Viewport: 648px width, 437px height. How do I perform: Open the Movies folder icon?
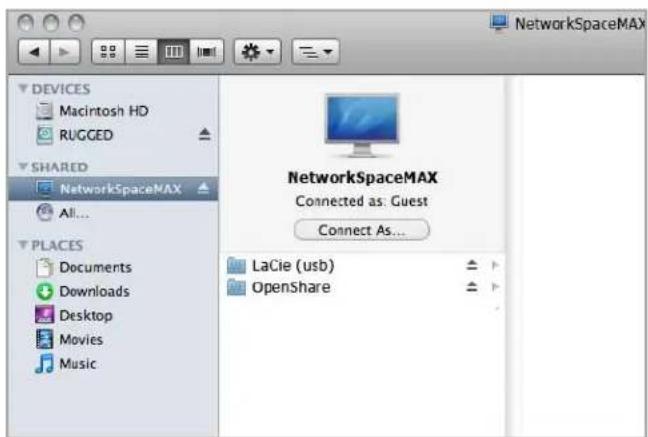click(x=44, y=339)
